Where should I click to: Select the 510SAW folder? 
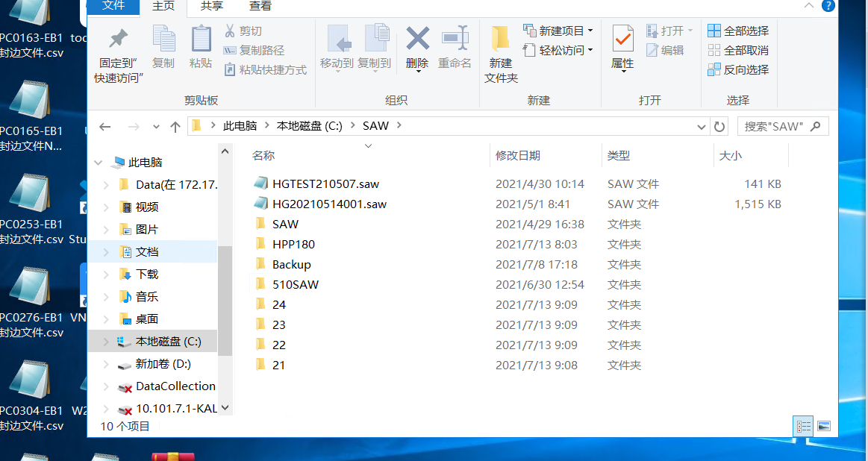pos(295,284)
